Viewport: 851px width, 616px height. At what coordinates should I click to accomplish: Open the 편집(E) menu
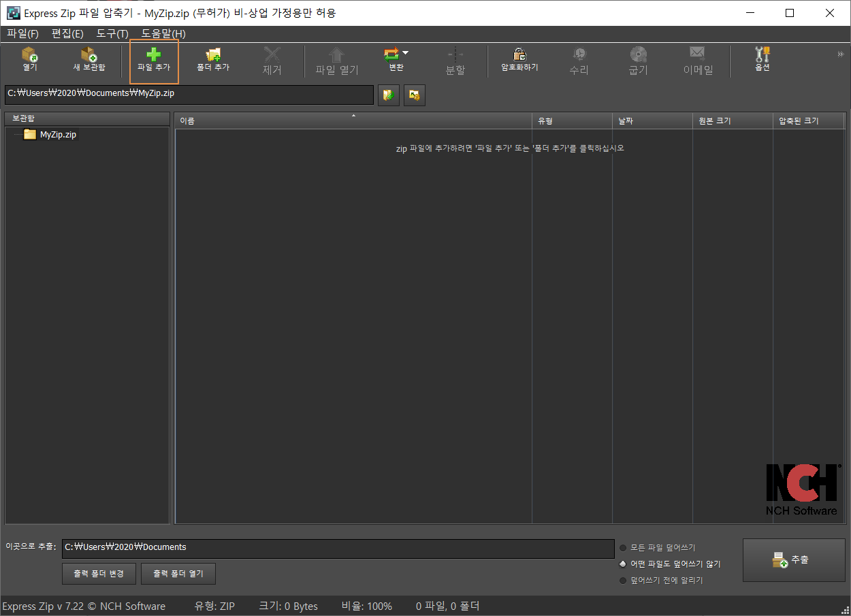(x=67, y=33)
